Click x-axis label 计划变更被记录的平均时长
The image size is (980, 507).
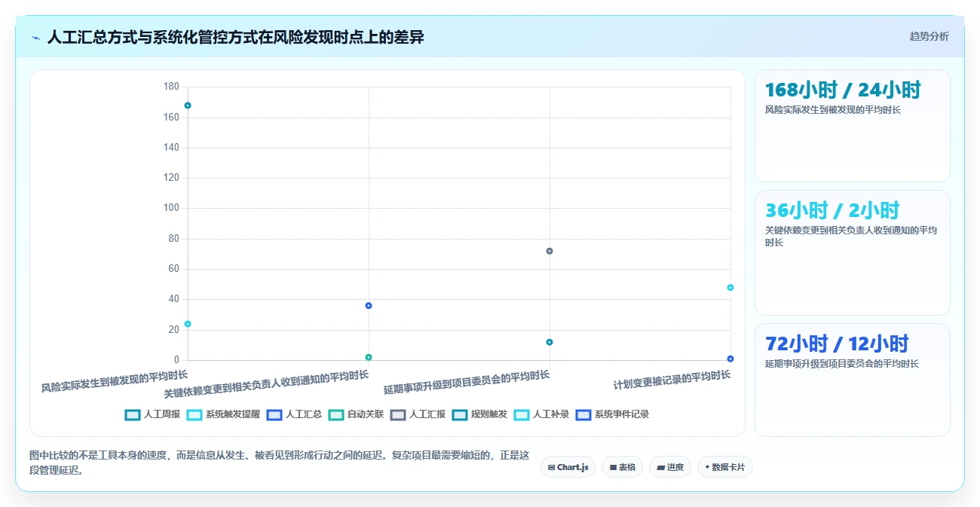(x=672, y=380)
